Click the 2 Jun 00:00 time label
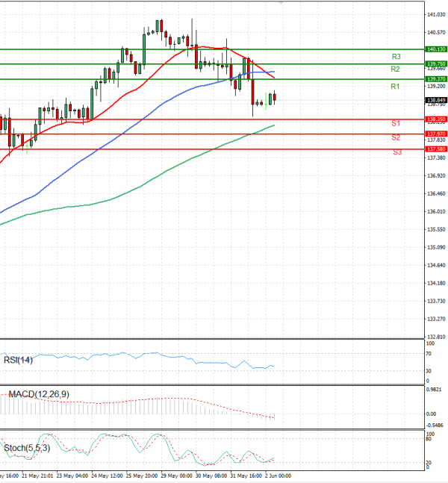Image resolution: width=448 pixels, height=483 pixels. click(x=278, y=476)
